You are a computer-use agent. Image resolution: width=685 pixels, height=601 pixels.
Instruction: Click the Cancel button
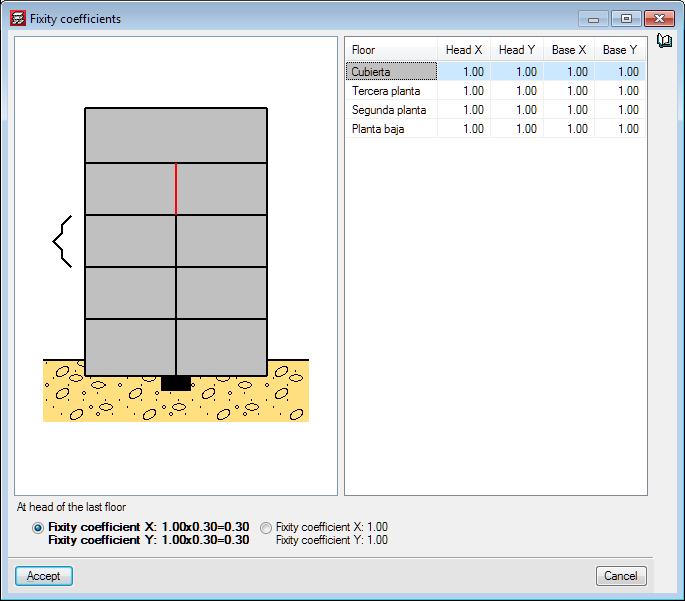point(621,576)
